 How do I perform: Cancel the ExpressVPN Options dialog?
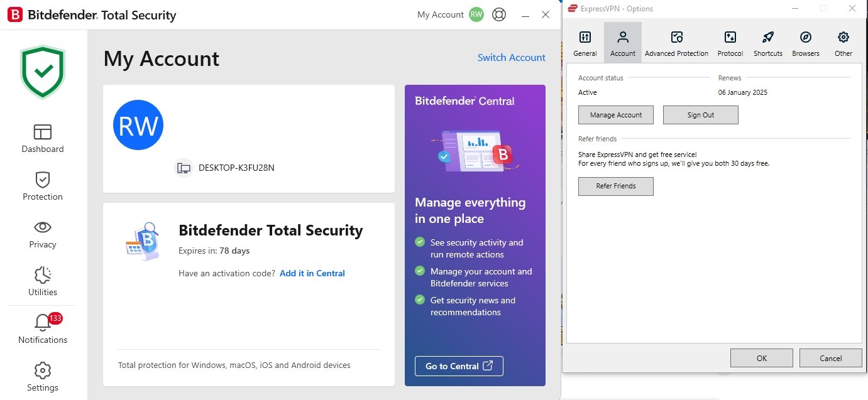coord(831,358)
